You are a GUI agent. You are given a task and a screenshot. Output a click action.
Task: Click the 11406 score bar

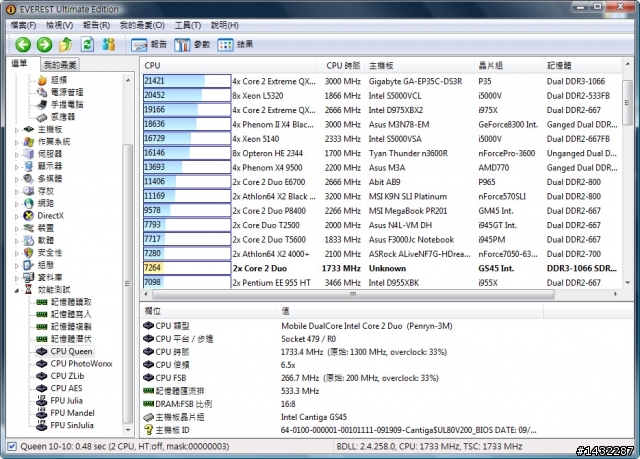point(187,182)
